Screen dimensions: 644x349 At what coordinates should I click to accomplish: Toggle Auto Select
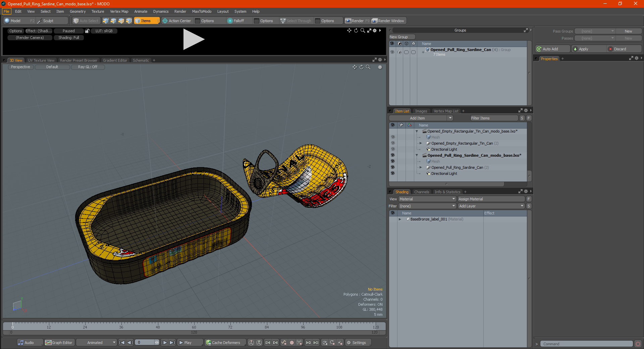86,21
